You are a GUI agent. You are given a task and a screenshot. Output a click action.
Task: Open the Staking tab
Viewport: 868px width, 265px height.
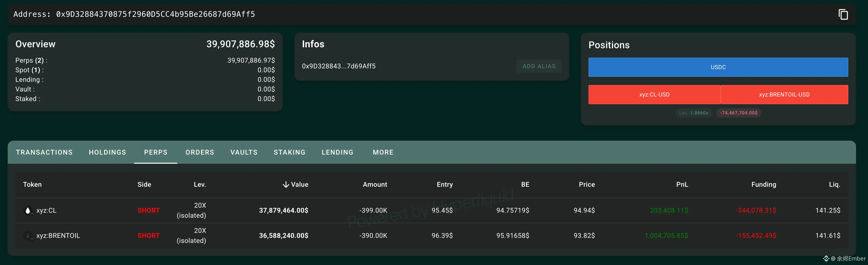(289, 152)
